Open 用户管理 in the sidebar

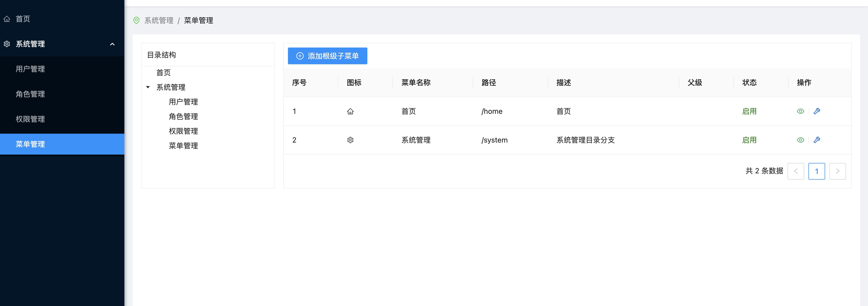coord(30,69)
